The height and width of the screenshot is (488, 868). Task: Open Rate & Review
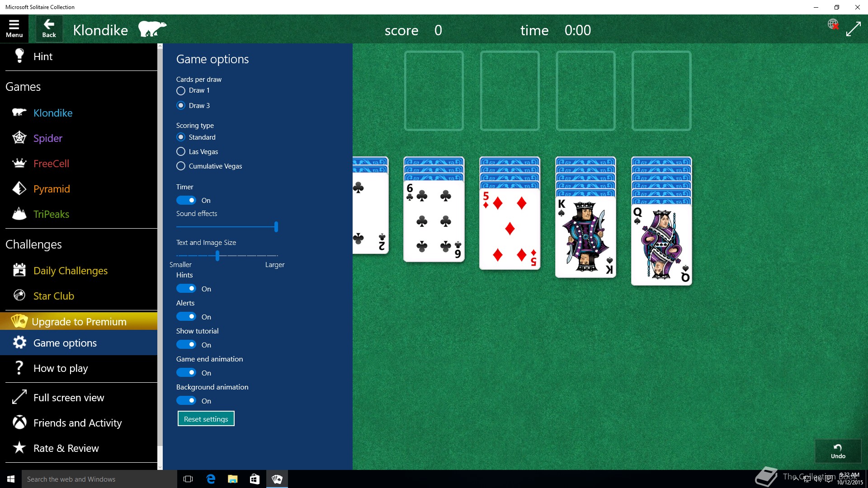tap(79, 448)
